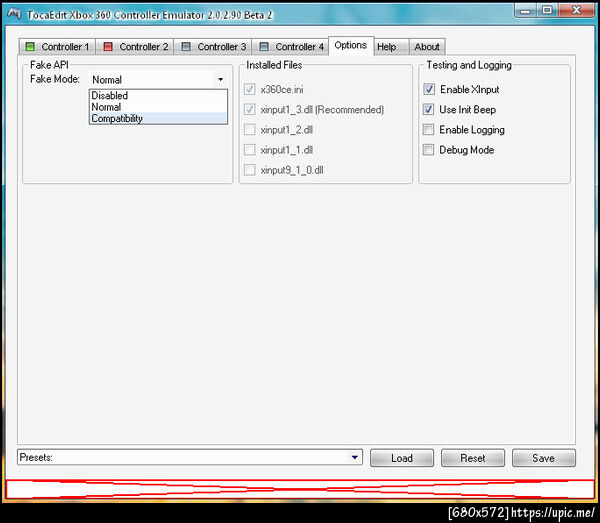Turn on Enable Logging

tap(429, 130)
